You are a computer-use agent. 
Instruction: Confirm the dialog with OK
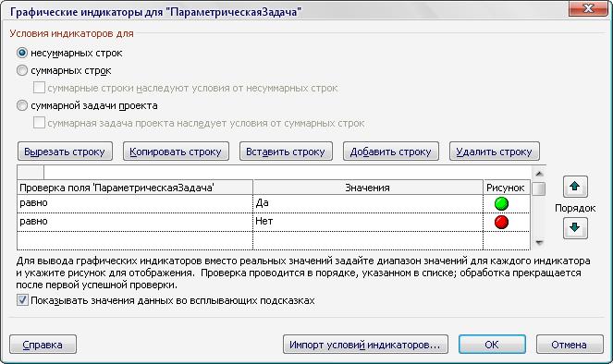click(x=492, y=345)
